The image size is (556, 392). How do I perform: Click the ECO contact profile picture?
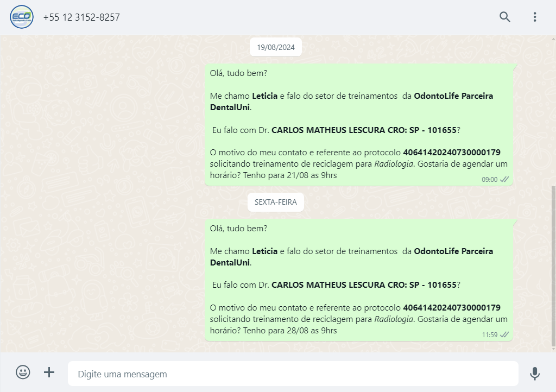22,17
